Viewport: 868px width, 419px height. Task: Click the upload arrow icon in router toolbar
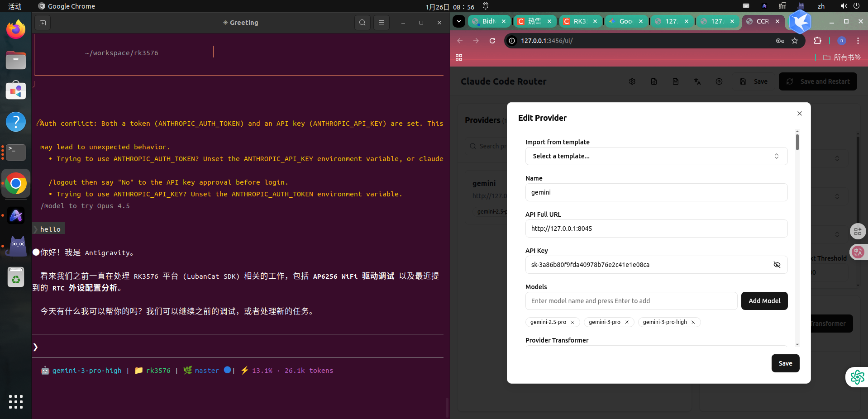point(719,81)
